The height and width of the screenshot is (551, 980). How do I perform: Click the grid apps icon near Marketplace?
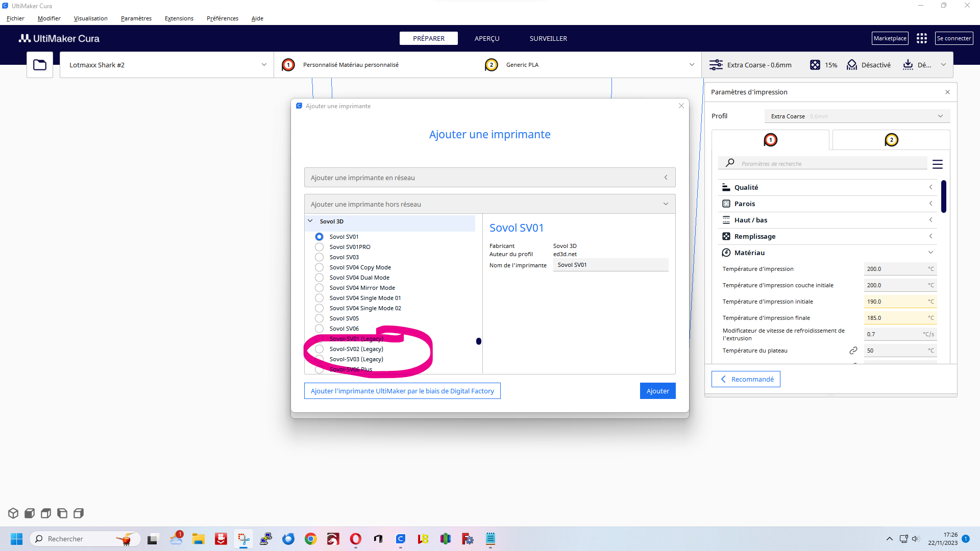921,38
